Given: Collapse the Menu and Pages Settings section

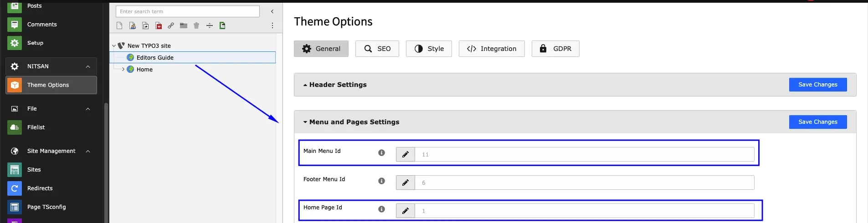Looking at the screenshot, I should coord(305,122).
